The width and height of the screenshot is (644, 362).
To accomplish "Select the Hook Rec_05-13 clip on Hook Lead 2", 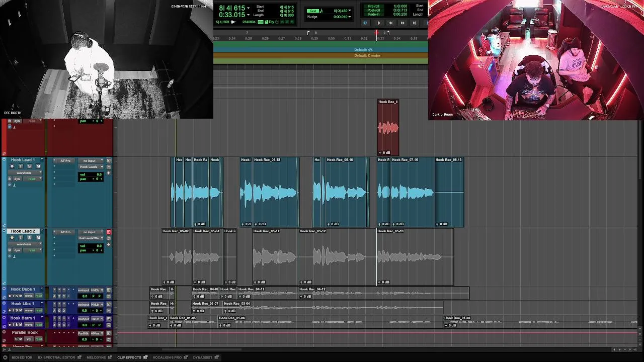I will pos(415,257).
